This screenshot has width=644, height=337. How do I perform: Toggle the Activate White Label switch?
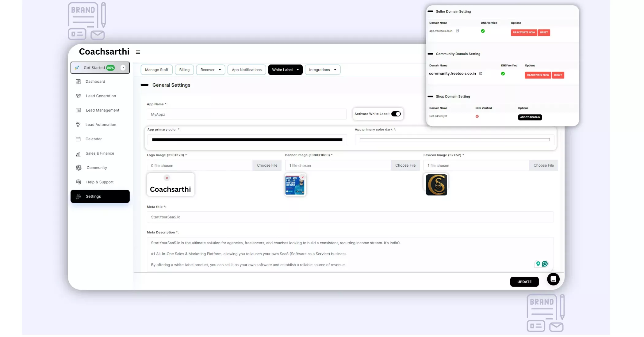point(396,114)
